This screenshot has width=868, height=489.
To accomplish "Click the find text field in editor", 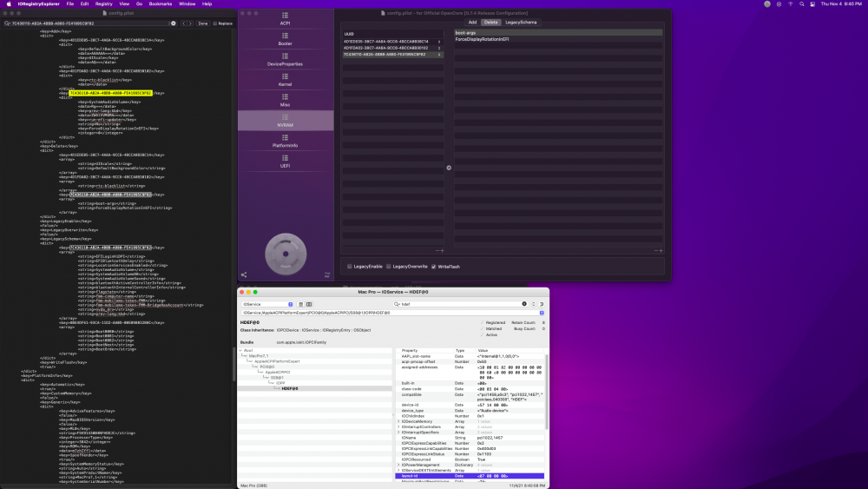I will 89,23.
